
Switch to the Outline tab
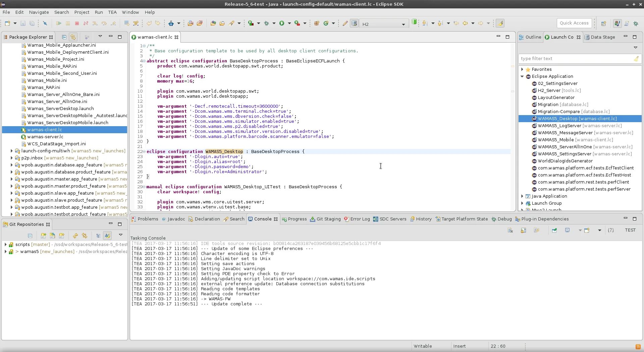point(530,37)
